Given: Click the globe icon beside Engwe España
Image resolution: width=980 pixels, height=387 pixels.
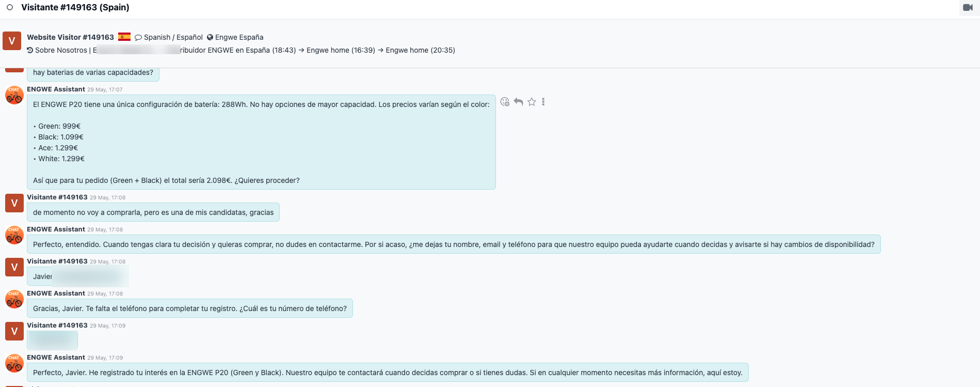Looking at the screenshot, I should (x=210, y=37).
